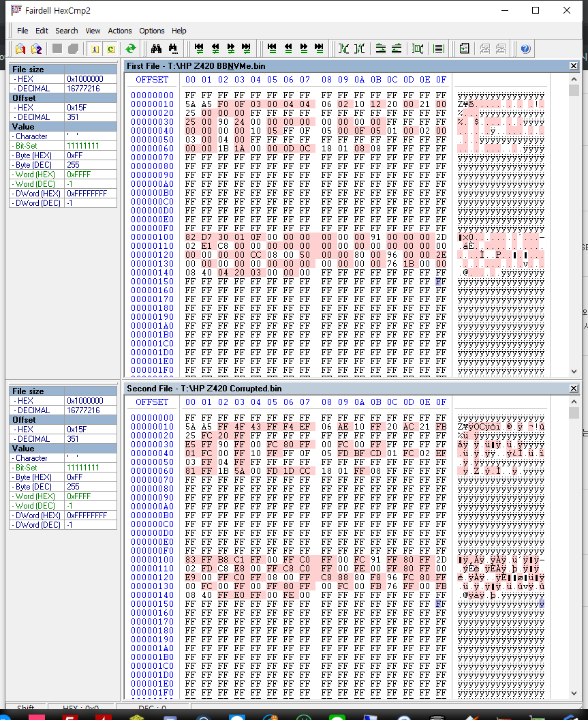Open the View menu

coord(93,31)
